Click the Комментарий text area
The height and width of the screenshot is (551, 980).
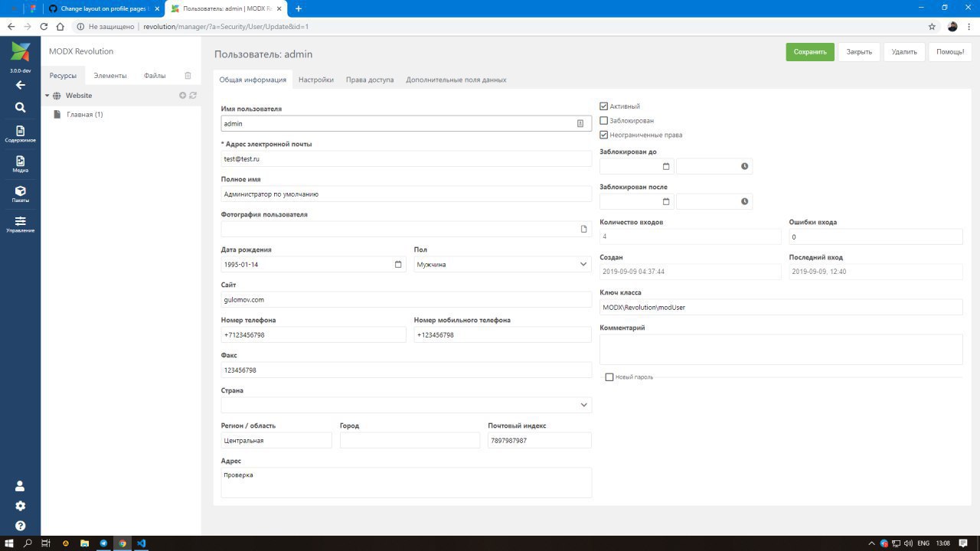781,349
